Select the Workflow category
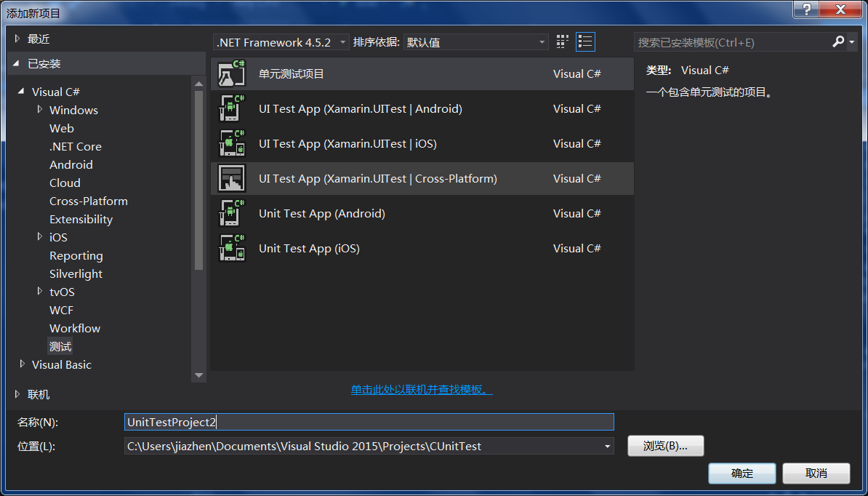 (x=75, y=329)
